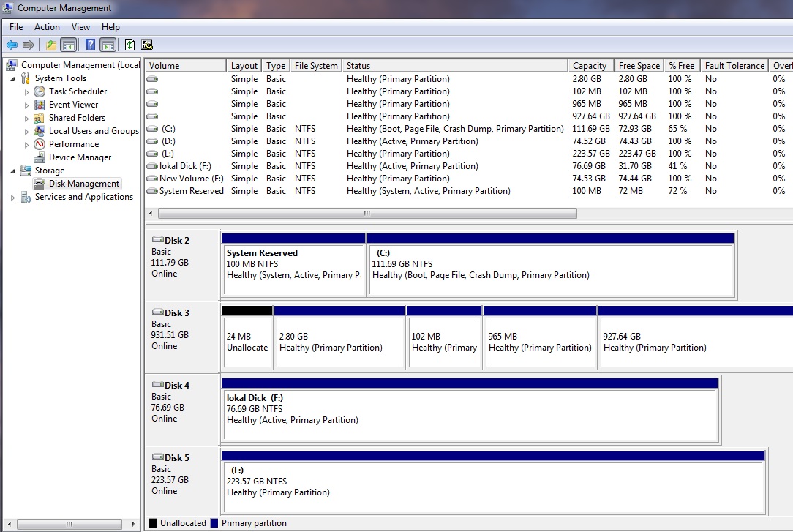Screen dimensions: 793x532
Task: Expand the Performance node
Action: click(x=27, y=145)
